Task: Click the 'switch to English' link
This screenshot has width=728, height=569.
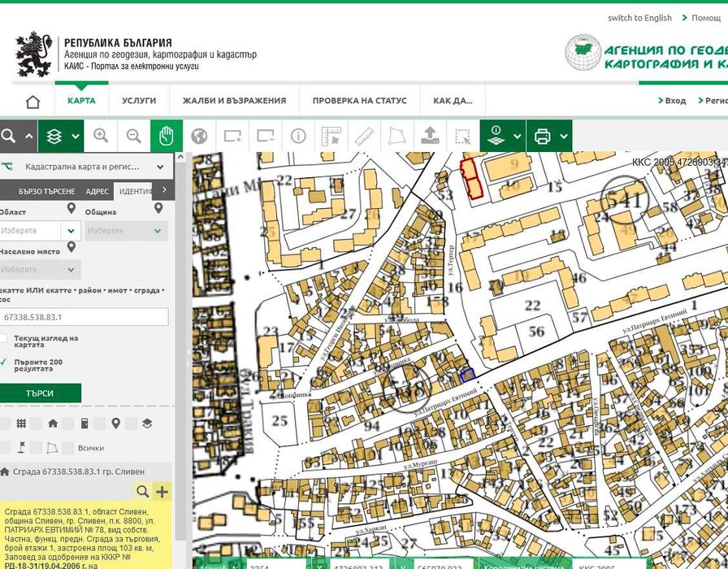Action: 639,18
